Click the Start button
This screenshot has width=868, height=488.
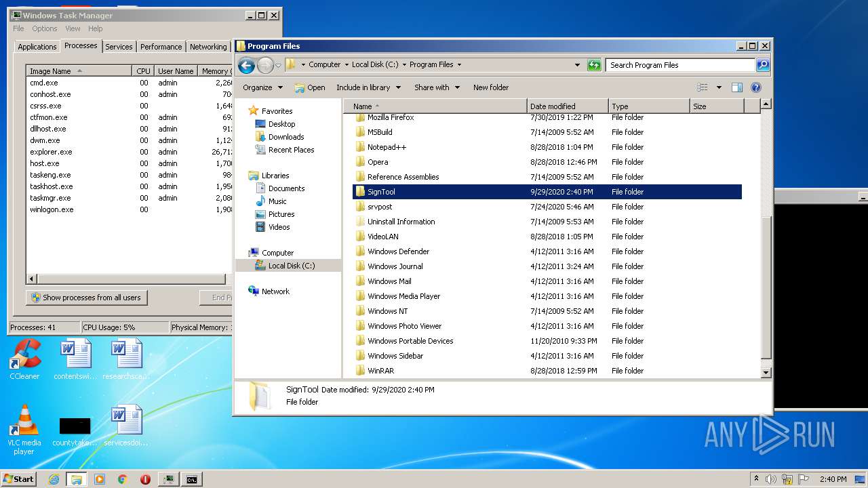pyautogui.click(x=18, y=479)
